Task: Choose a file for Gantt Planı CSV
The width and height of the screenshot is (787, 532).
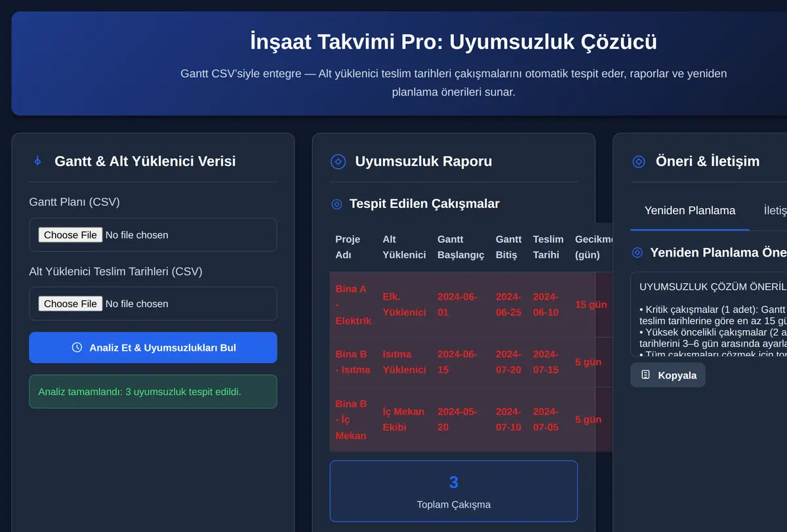Action: pyautogui.click(x=70, y=235)
